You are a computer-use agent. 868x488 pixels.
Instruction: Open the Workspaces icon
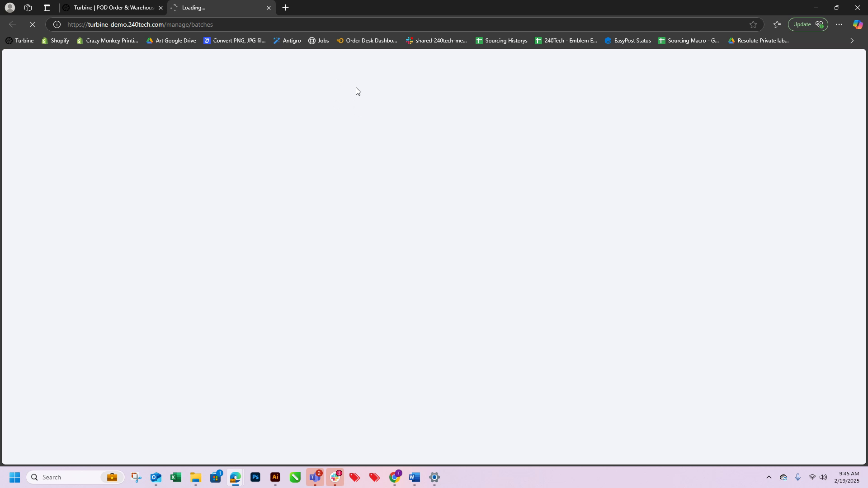pos(28,8)
